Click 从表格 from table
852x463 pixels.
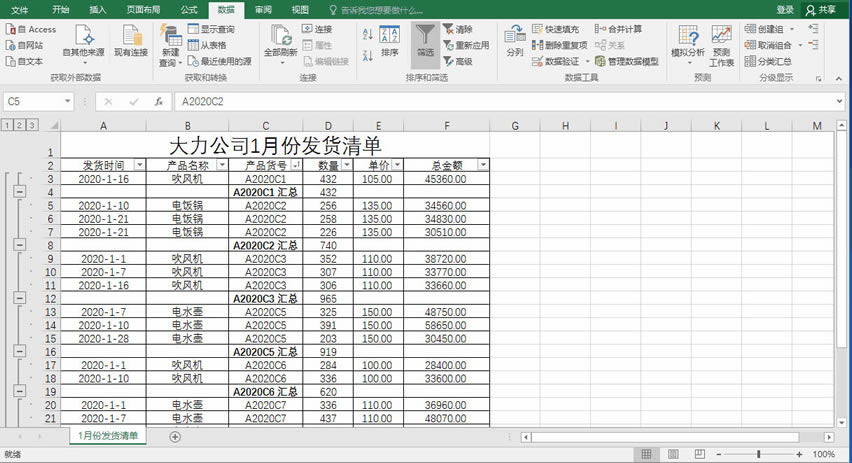[207, 45]
